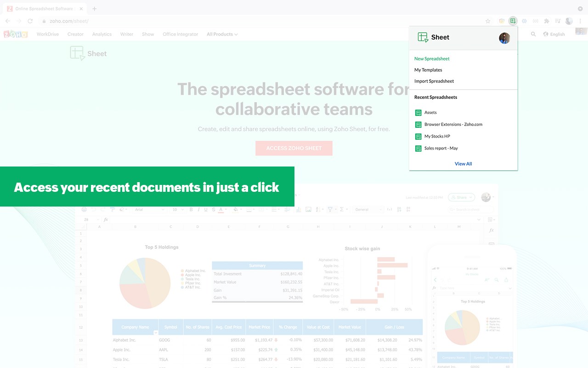Open the Chrome three-dot menu

click(x=580, y=21)
